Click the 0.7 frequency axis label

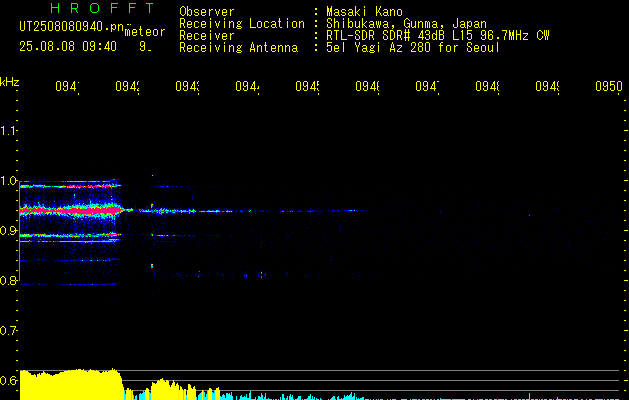(8, 331)
